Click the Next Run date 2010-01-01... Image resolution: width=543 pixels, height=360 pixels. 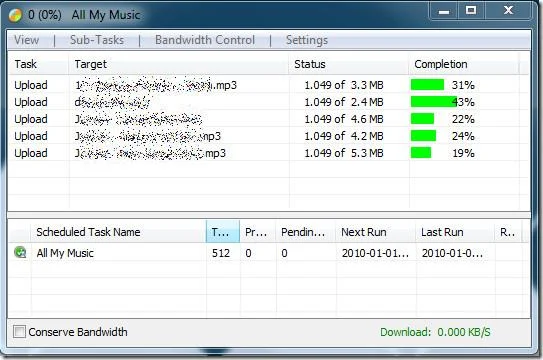375,253
